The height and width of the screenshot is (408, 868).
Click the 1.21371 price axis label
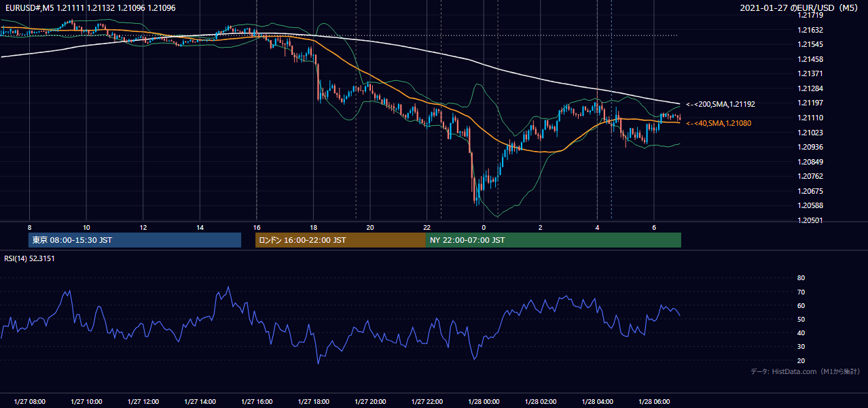[810, 73]
